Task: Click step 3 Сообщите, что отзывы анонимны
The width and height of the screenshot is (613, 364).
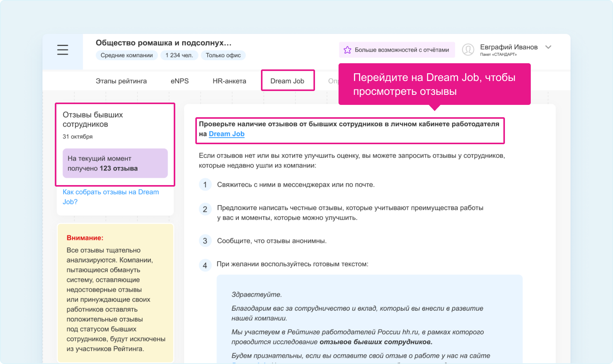Action: [x=272, y=241]
